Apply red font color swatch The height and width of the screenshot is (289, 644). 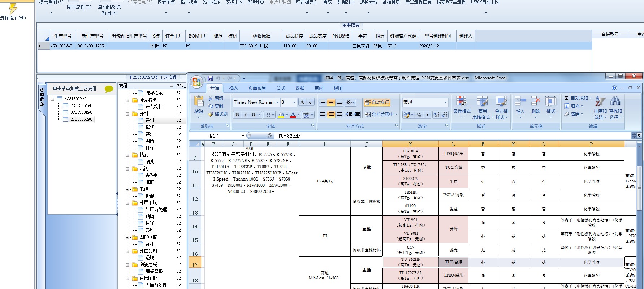point(293,115)
